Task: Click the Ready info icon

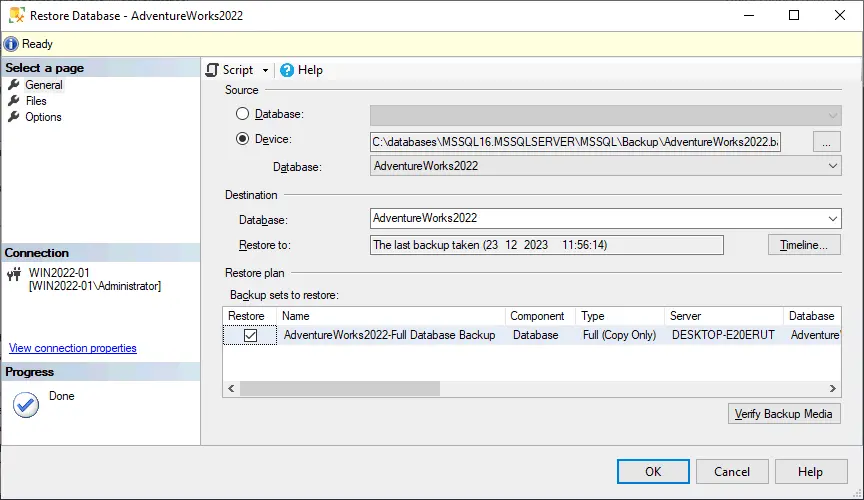Action: coord(11,44)
